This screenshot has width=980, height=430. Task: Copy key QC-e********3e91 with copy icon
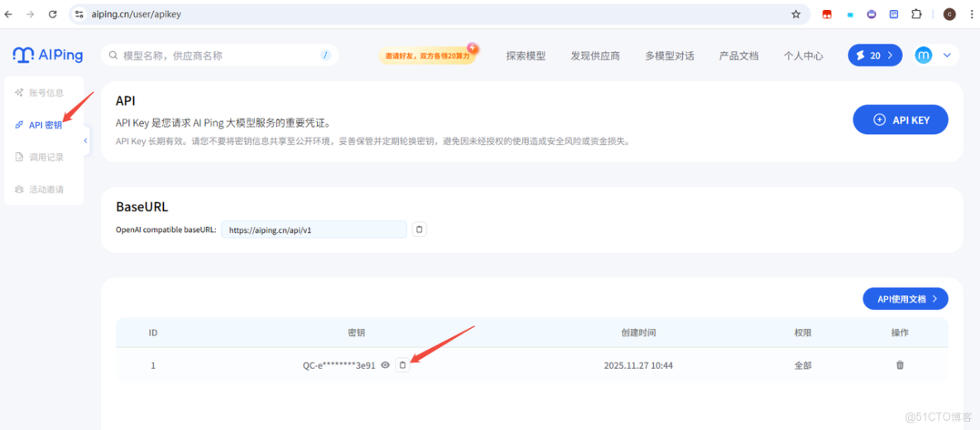point(403,365)
